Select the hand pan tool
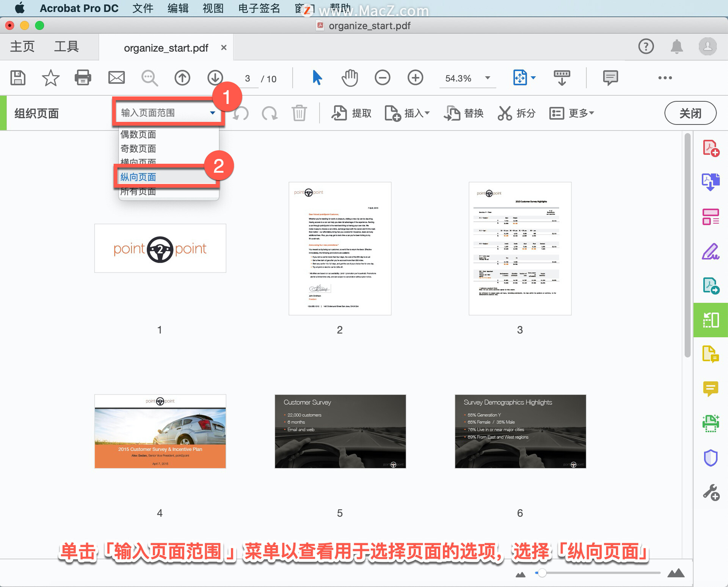The height and width of the screenshot is (587, 728). click(350, 78)
